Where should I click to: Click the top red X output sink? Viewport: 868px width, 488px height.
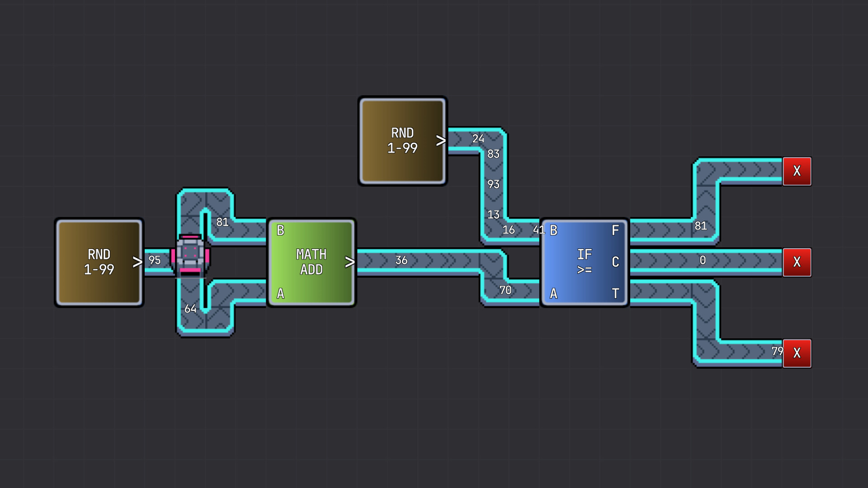click(x=797, y=172)
